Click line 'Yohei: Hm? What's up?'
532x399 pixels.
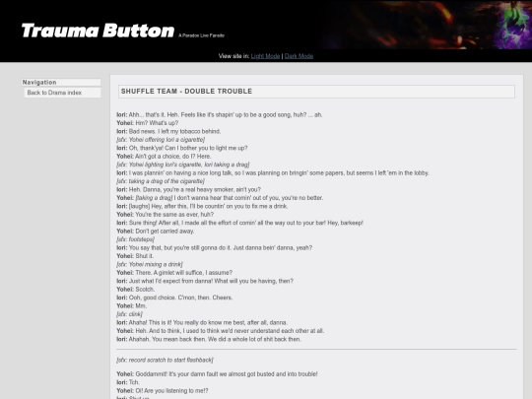coord(147,123)
